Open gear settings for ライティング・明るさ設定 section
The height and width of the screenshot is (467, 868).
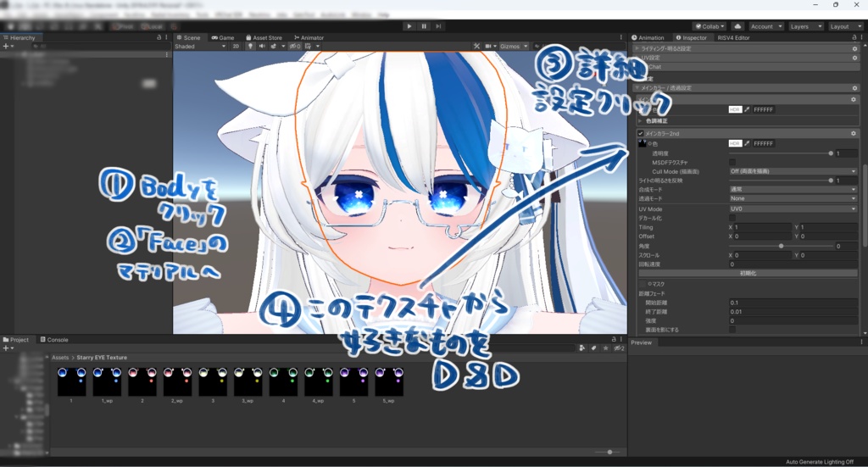(x=854, y=48)
